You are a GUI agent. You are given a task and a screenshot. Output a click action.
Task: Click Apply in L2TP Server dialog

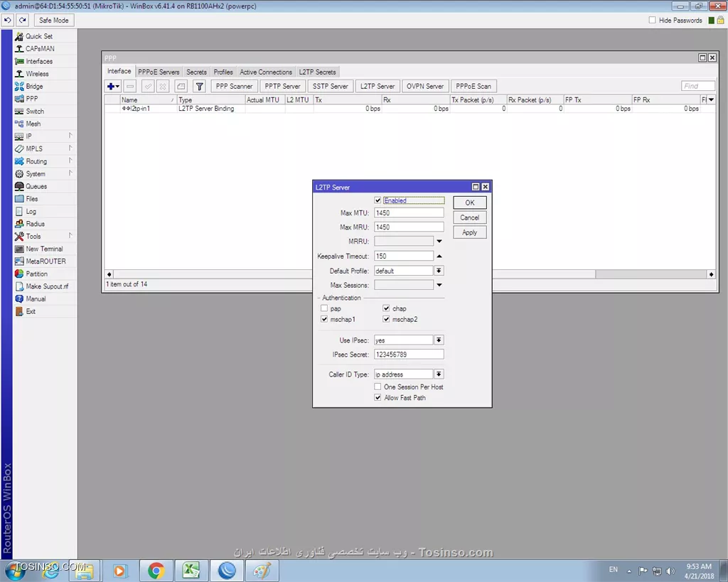point(469,232)
